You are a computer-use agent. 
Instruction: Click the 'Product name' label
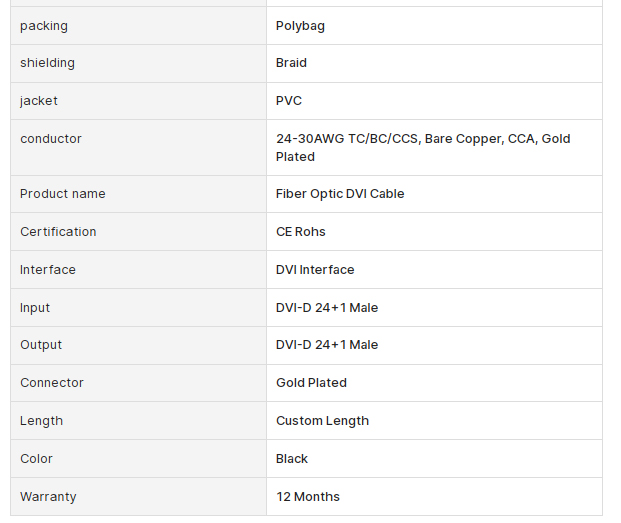63,194
